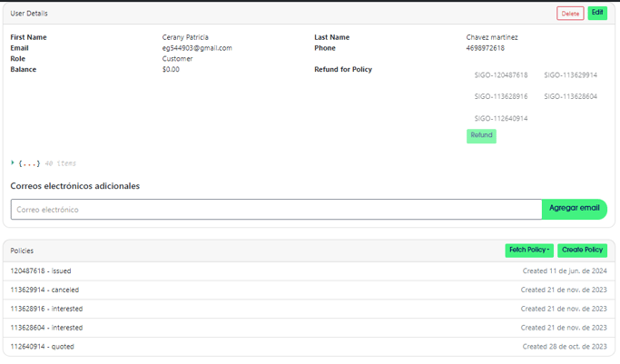The height and width of the screenshot is (364, 620).
Task: Click the Agregar email button
Action: click(x=574, y=209)
